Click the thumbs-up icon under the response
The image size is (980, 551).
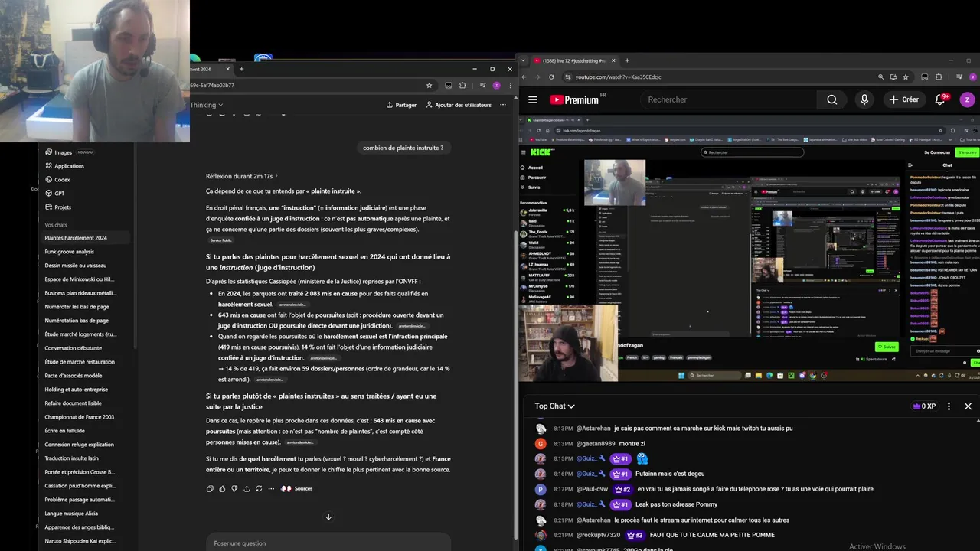[x=222, y=488]
